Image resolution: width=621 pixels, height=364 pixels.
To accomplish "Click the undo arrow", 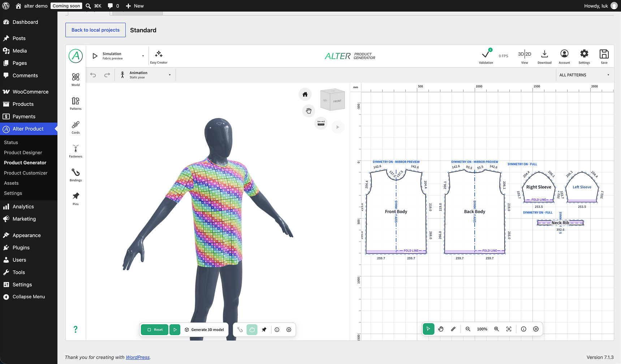I will [x=93, y=75].
